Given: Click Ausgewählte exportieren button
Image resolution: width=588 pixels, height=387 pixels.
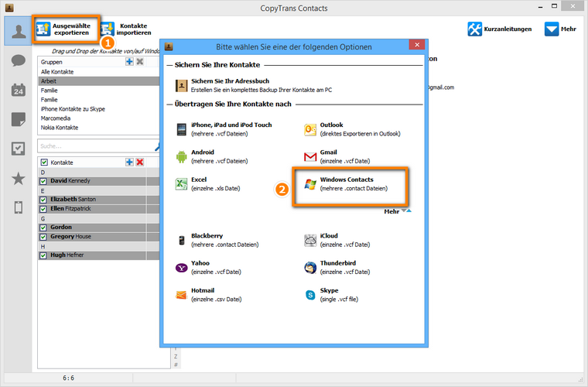Looking at the screenshot, I should tap(67, 29).
